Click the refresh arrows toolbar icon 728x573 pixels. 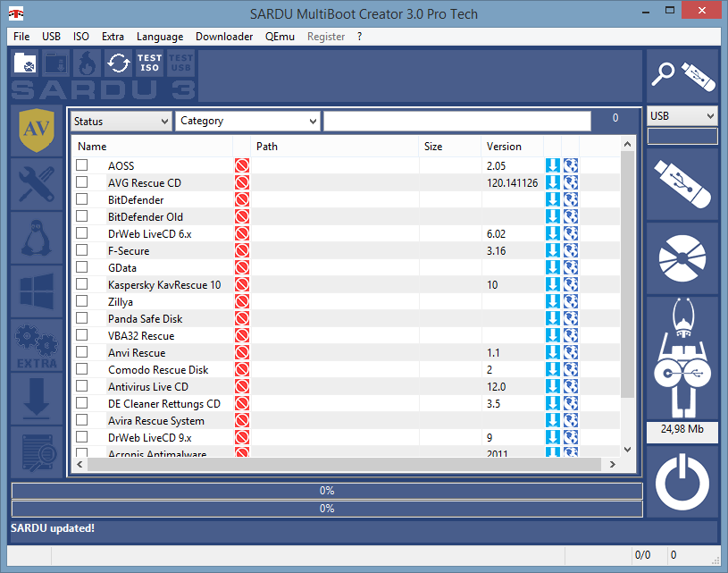click(x=119, y=63)
